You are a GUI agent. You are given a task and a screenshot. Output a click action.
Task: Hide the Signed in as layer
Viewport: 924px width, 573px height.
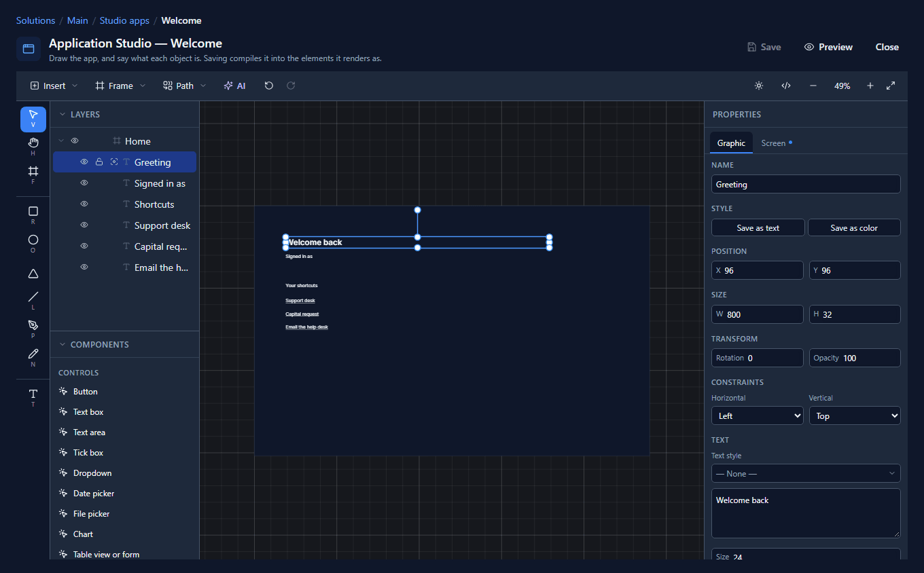click(84, 183)
